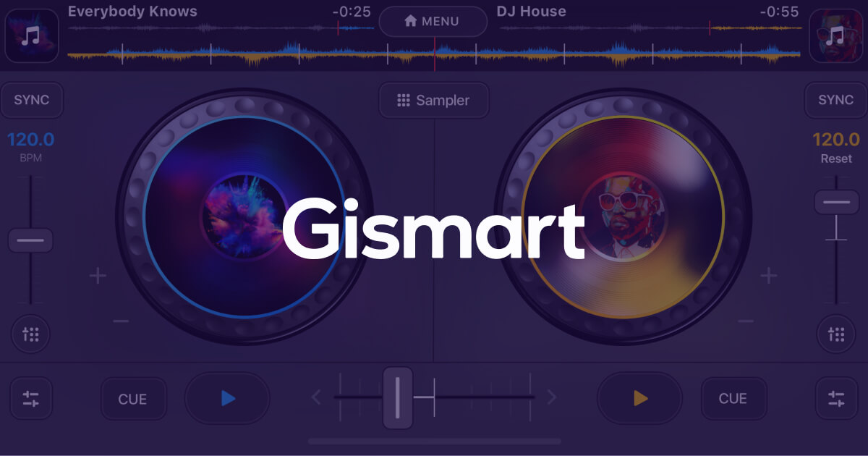Tap Reset under the right deck BPM
This screenshot has width=868, height=456.
click(836, 159)
